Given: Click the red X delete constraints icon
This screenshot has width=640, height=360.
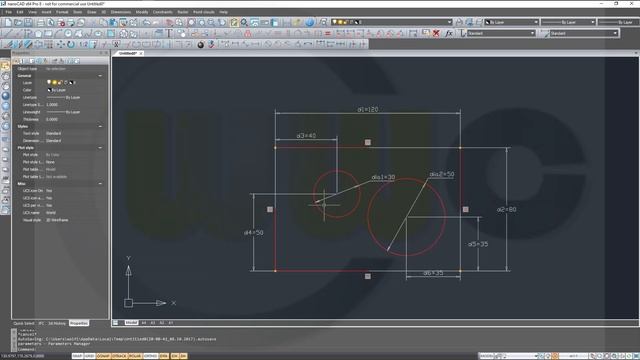Looking at the screenshot, I should tap(436, 33).
